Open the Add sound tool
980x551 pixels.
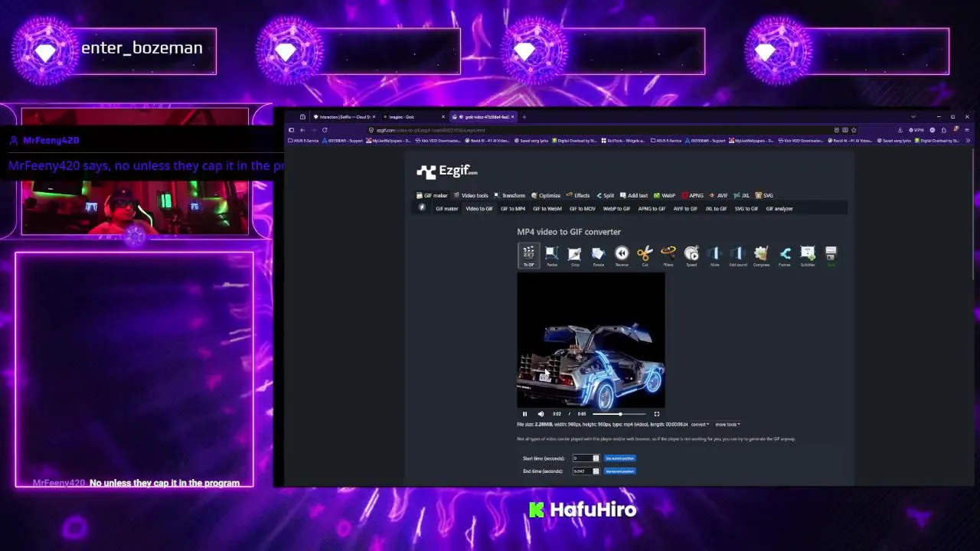(x=738, y=256)
